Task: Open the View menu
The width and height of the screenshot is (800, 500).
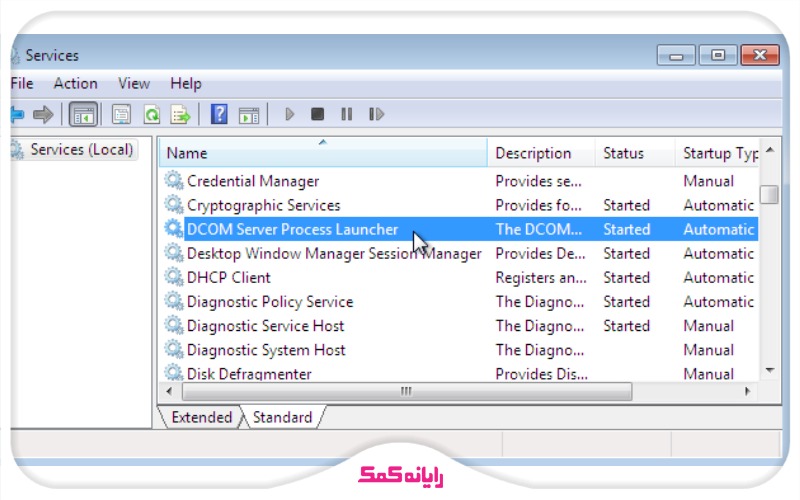Action: pos(134,84)
